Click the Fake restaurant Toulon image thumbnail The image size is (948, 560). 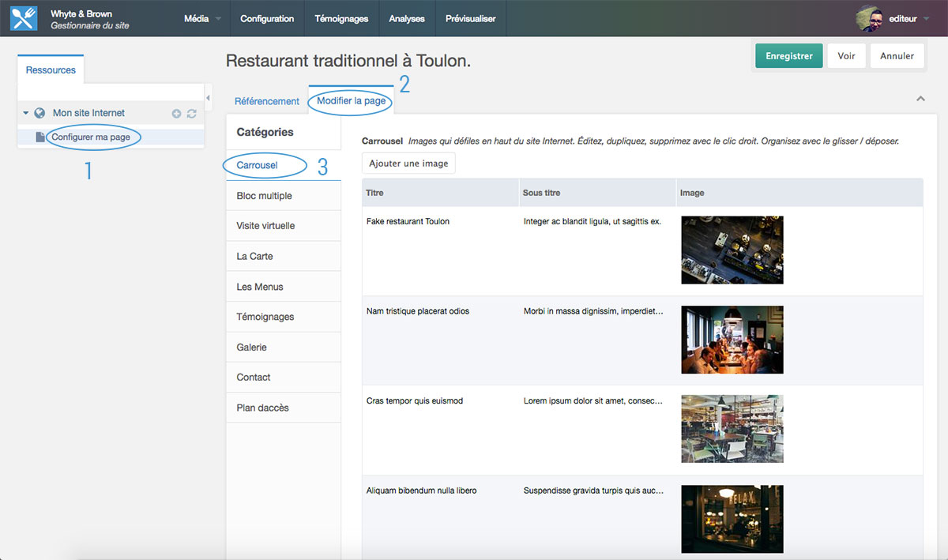coord(732,250)
